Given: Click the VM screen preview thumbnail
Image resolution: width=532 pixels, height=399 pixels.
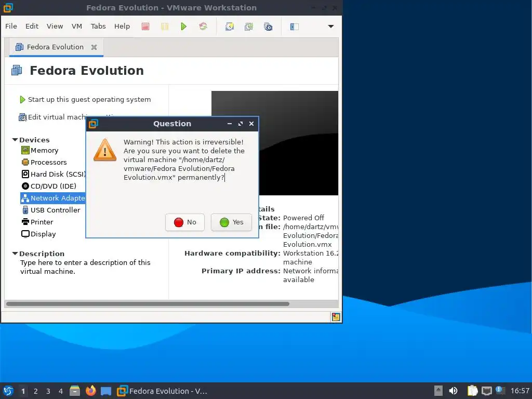Looking at the screenshot, I should point(299,143).
